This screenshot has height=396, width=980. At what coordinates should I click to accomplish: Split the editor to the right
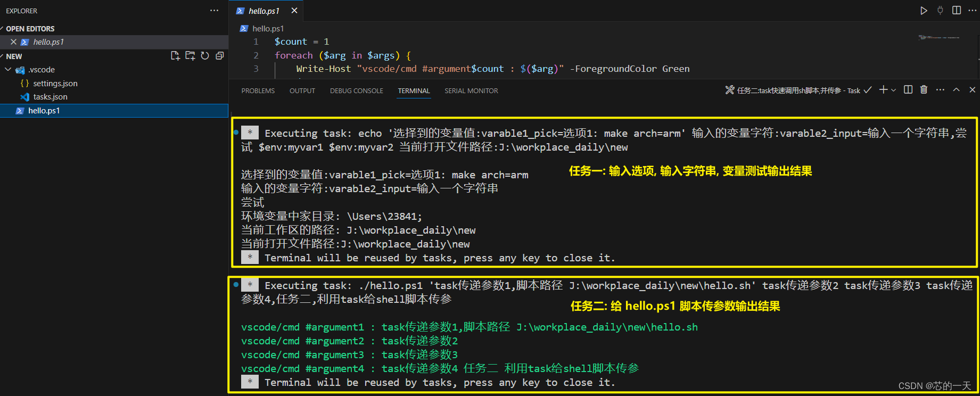(x=957, y=11)
